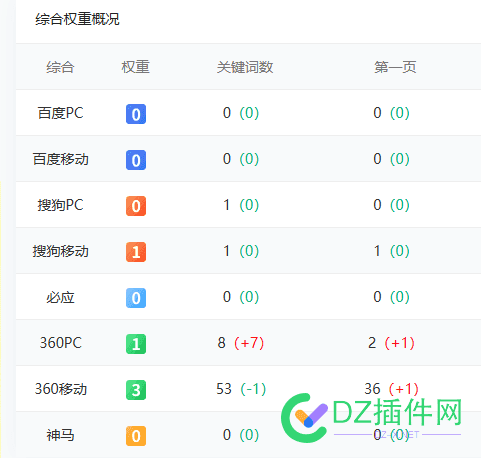Select the 必应 row label
The image size is (481, 458).
[60, 297]
